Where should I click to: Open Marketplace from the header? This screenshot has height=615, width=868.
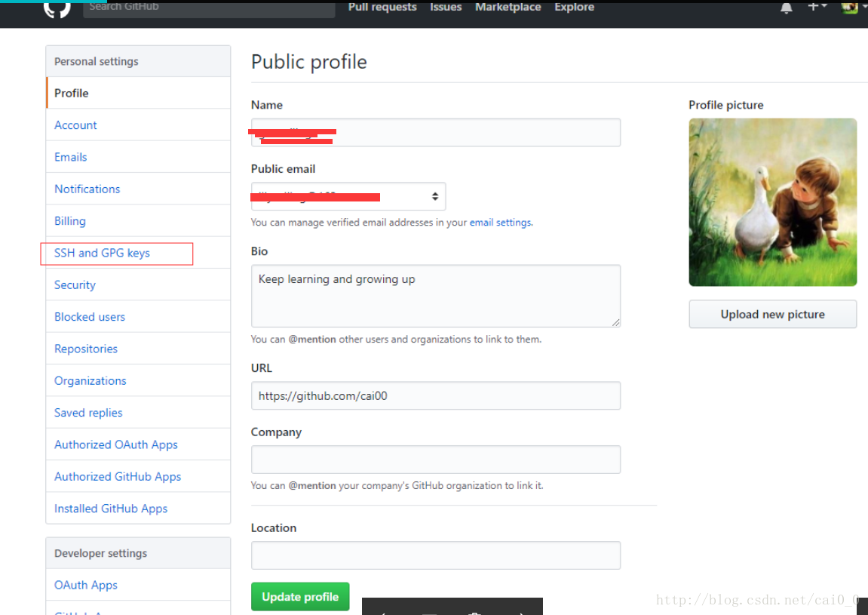(x=508, y=8)
